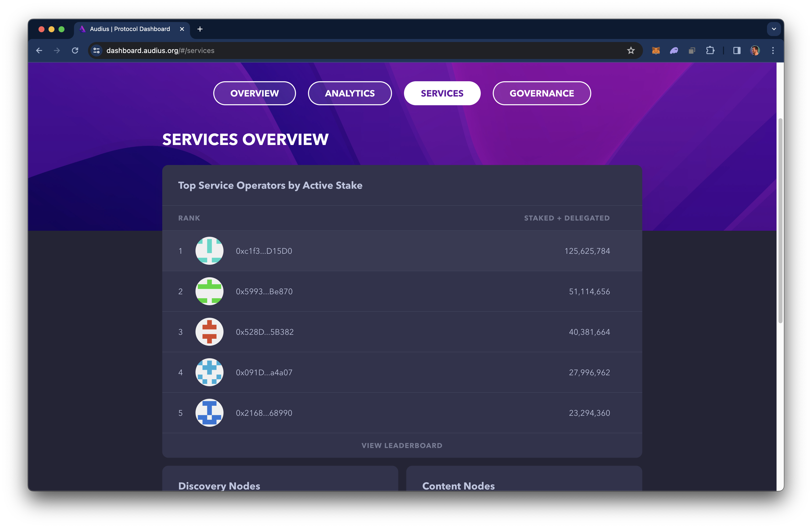Go to the Governance tab
Screen dimensions: 812x528
pos(541,93)
